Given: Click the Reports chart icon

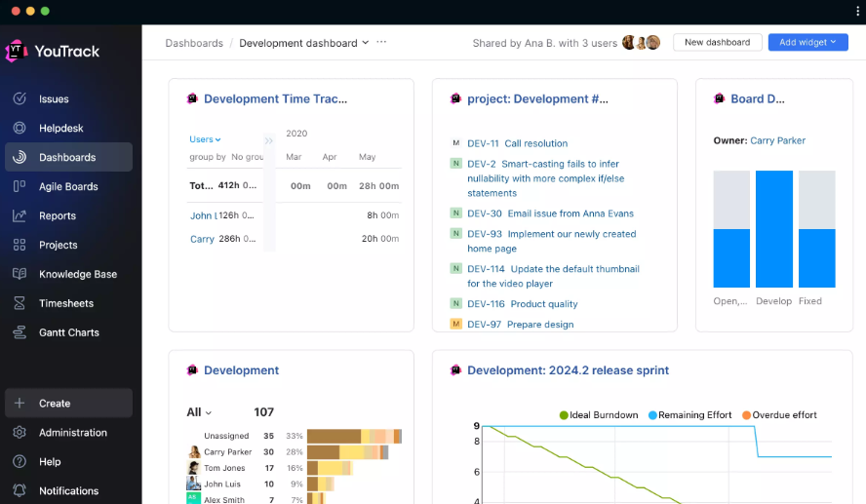Looking at the screenshot, I should tap(20, 215).
